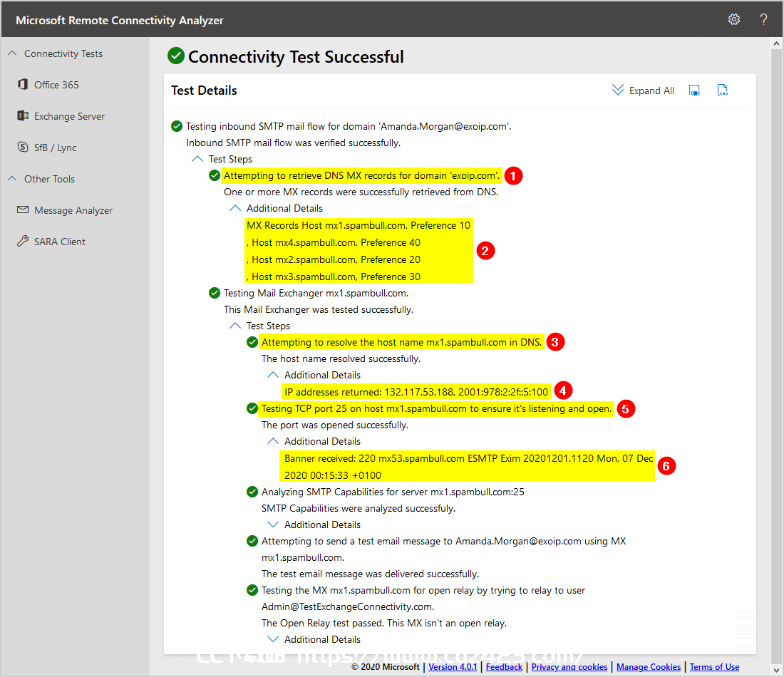The width and height of the screenshot is (784, 677).
Task: Expand Additional Details under Open Relay test
Action: 273,639
